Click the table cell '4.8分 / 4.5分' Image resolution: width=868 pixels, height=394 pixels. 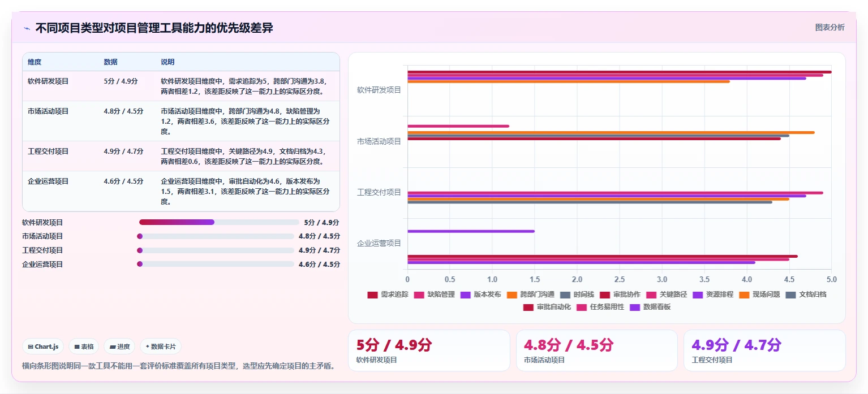pos(123,111)
